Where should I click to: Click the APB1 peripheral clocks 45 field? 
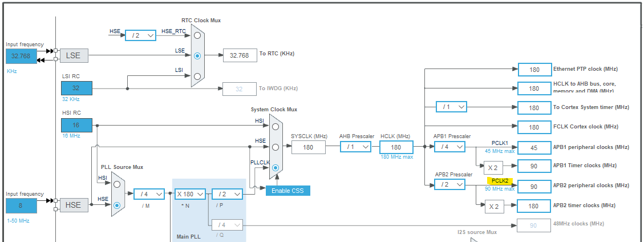[x=534, y=148]
